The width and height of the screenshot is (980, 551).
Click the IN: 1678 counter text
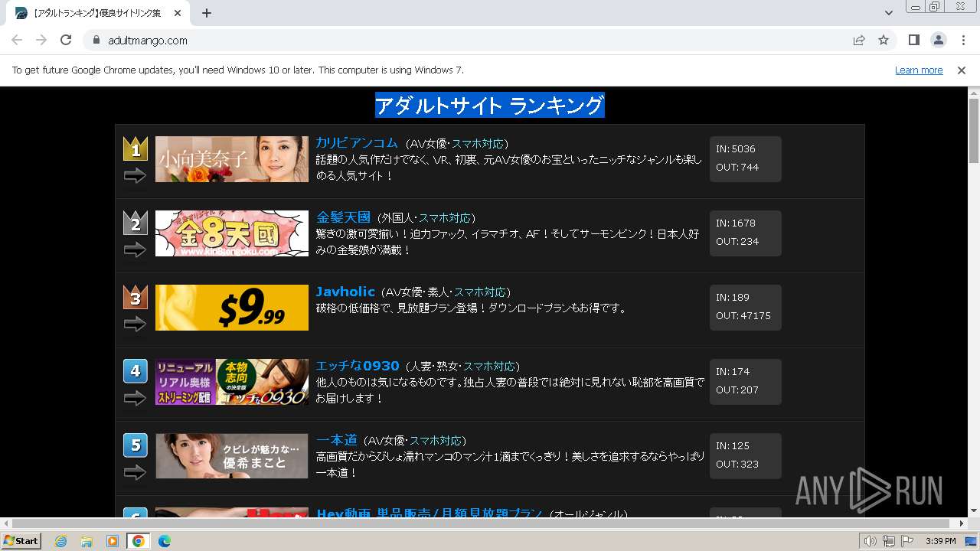click(736, 223)
